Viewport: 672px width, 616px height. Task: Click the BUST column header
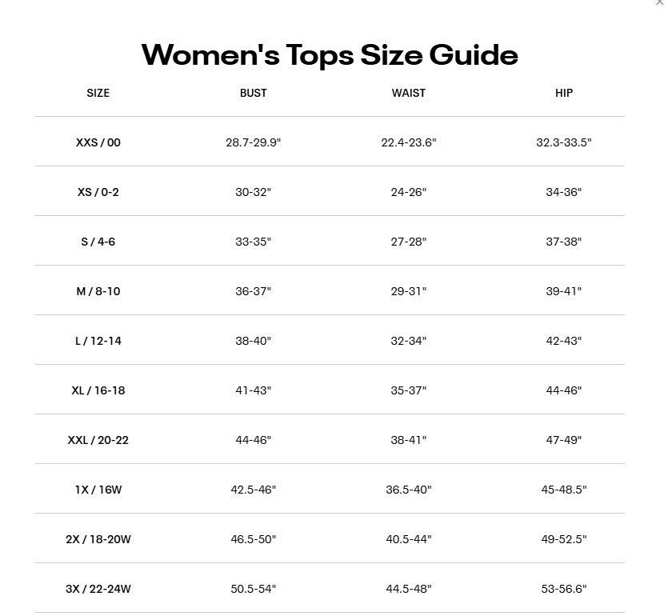click(x=253, y=93)
